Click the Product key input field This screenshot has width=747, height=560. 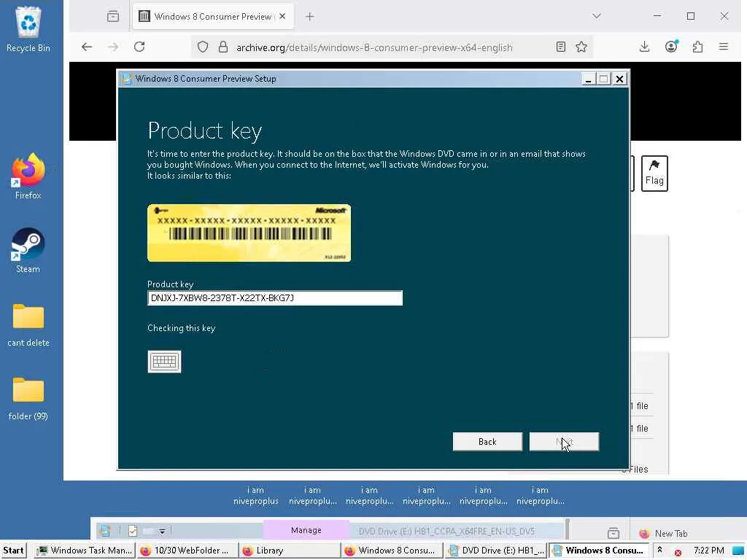coord(275,298)
